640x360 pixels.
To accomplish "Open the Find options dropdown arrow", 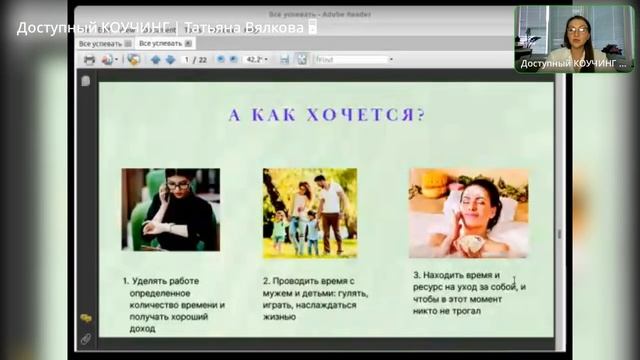I will click(391, 60).
